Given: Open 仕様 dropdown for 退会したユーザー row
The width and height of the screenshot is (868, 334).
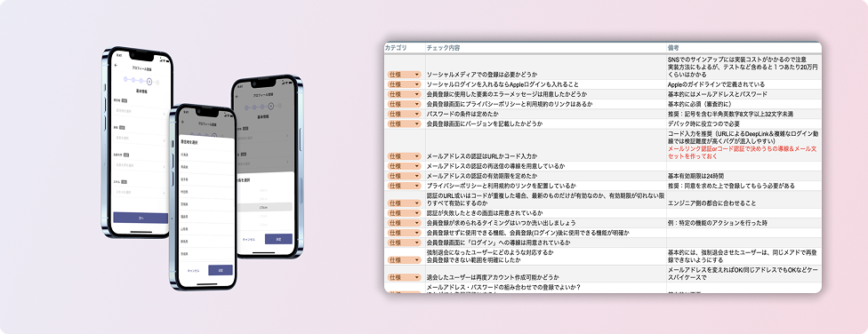Looking at the screenshot, I should point(404,277).
